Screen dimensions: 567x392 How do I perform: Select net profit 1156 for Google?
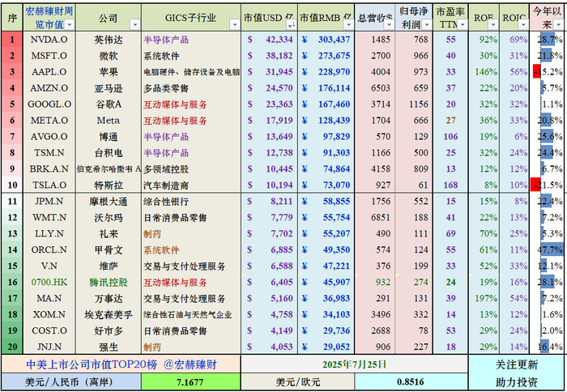[414, 104]
